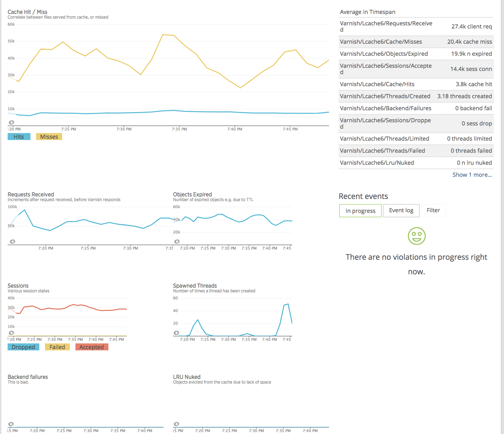This screenshot has width=504, height=434.
Task: Click the 14.4k sess conn value
Action: click(471, 69)
